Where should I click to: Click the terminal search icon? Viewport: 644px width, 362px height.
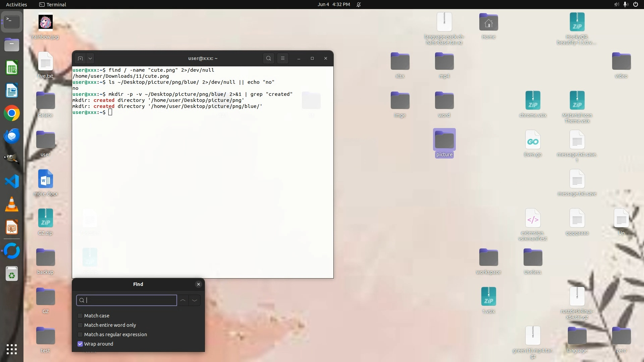tap(268, 58)
